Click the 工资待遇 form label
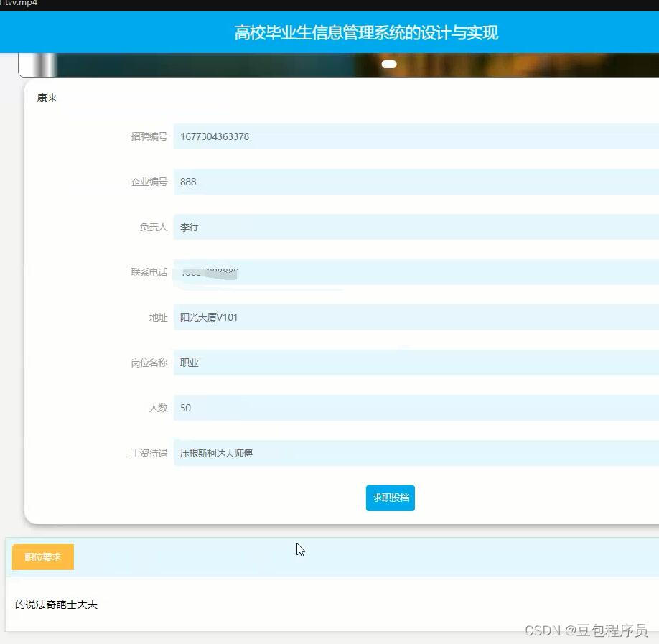 point(149,453)
